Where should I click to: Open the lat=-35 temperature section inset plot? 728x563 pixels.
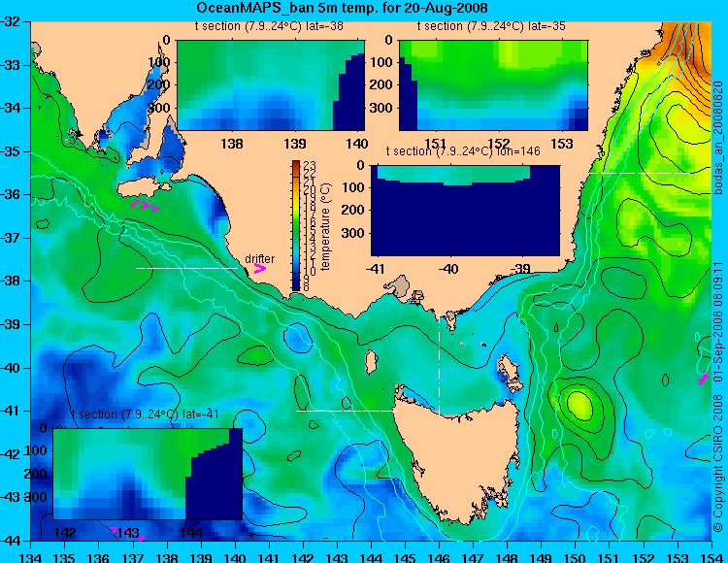[493, 85]
